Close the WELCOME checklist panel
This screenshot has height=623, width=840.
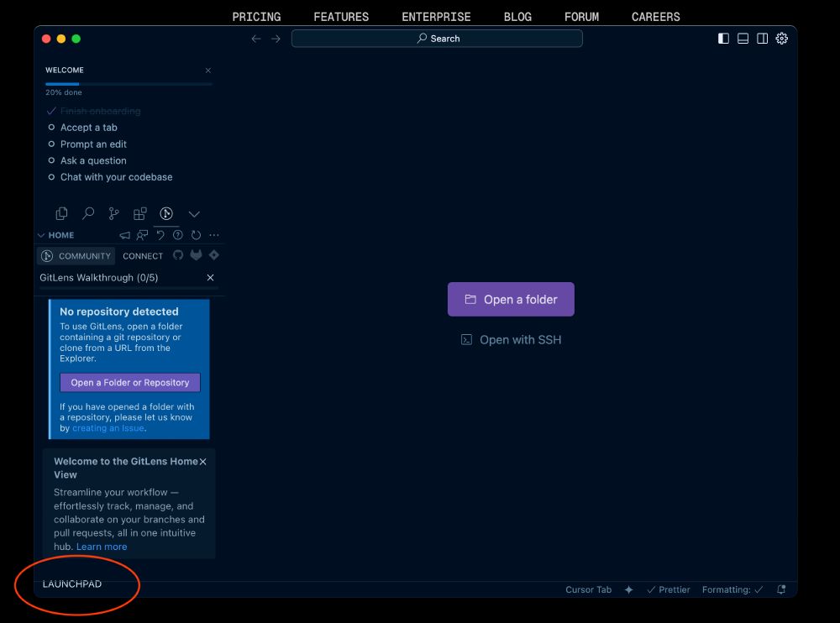click(207, 71)
